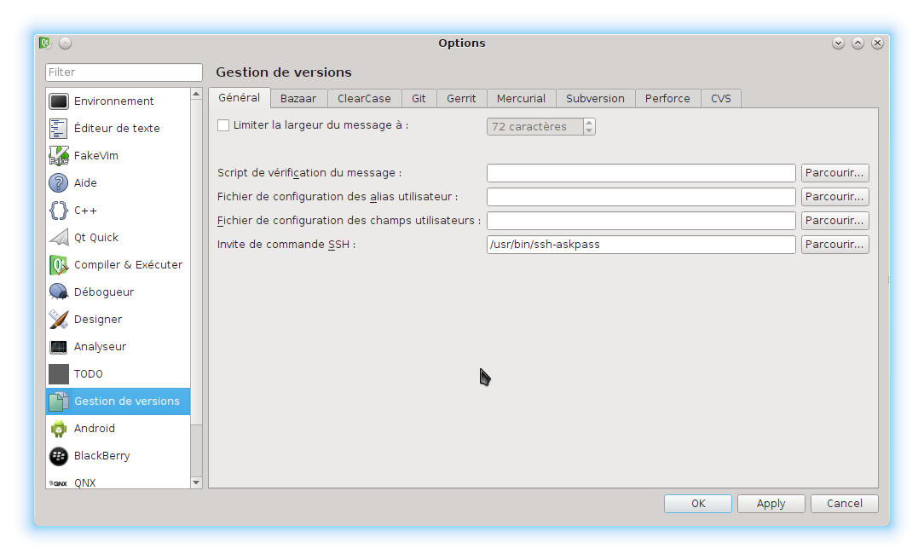
Task: Click the Filter search field
Action: click(124, 72)
